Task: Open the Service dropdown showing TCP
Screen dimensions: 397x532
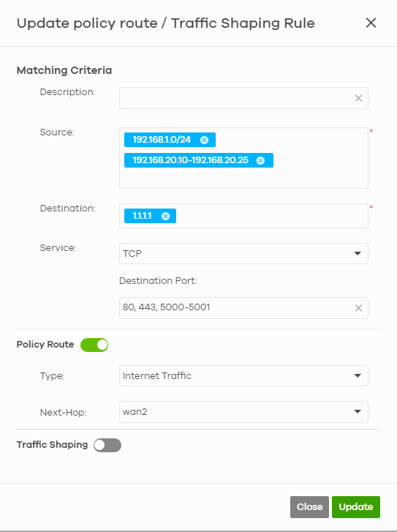Action: click(243, 253)
